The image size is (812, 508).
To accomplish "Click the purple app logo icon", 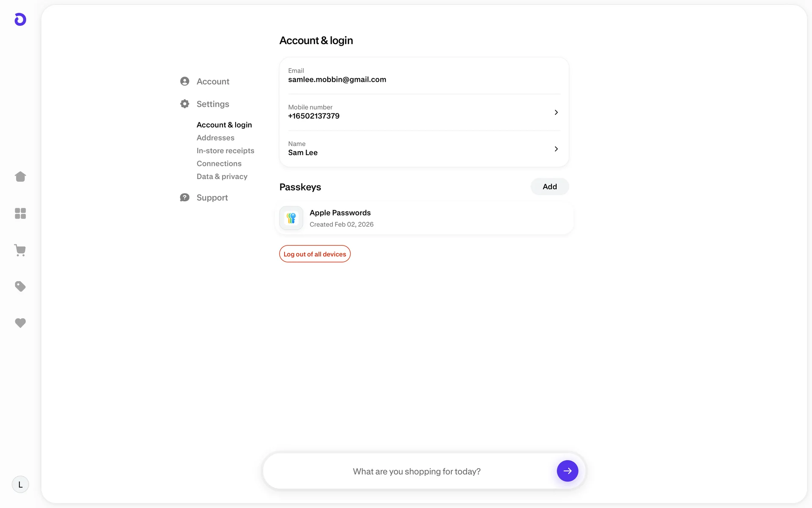I will coord(20,19).
